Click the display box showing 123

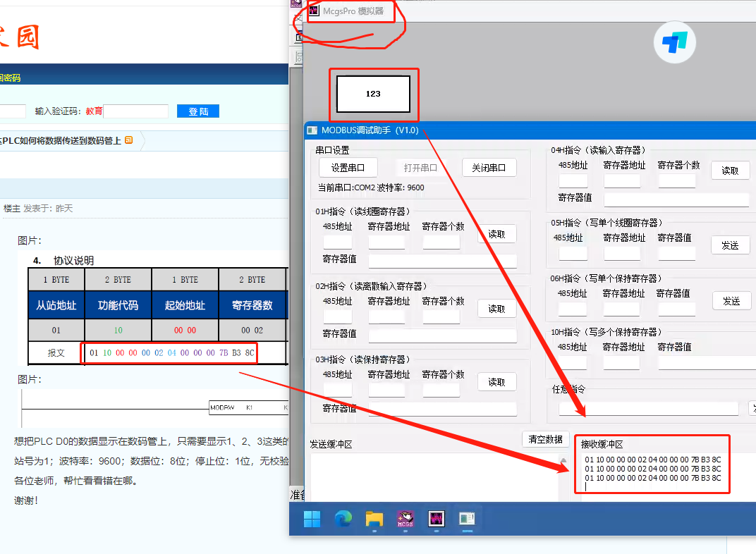(373, 94)
